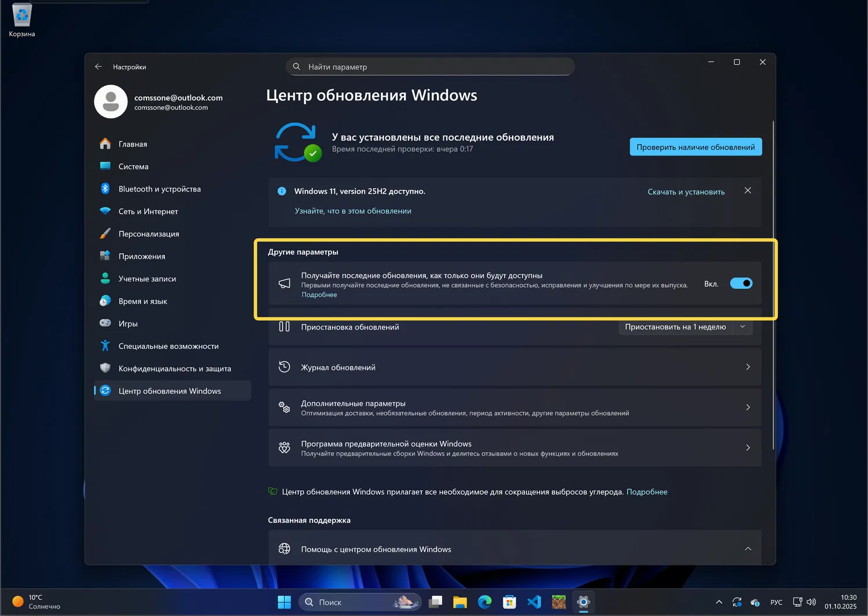Launch File Explorer from the taskbar
The image size is (868, 616).
[x=460, y=602]
